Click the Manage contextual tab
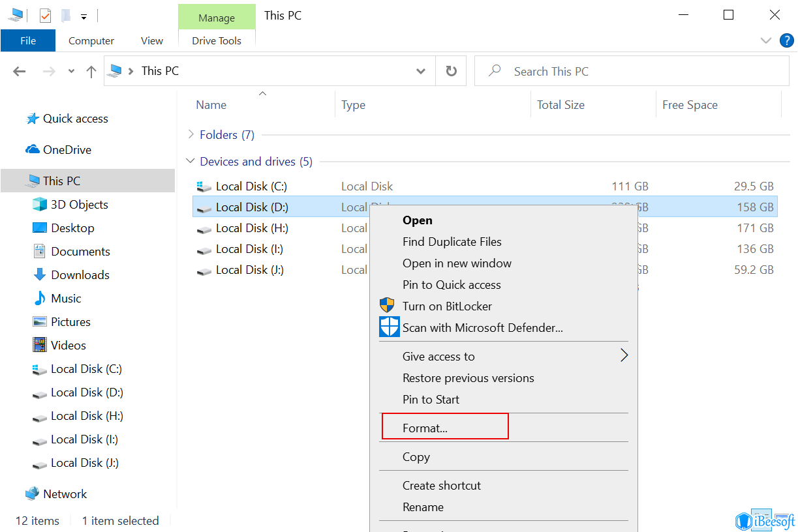Screen dimensions: 798x532 217,18
